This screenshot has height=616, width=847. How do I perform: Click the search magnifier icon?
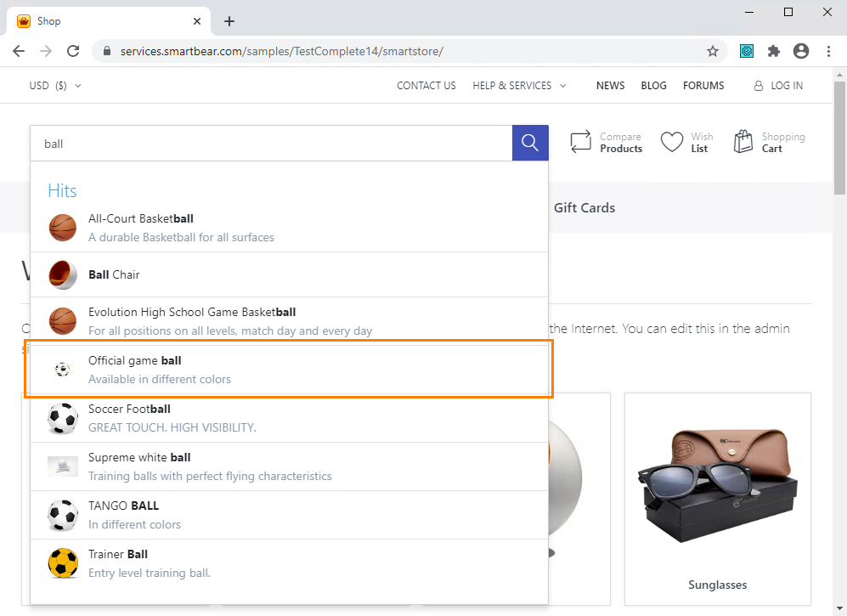[529, 143]
